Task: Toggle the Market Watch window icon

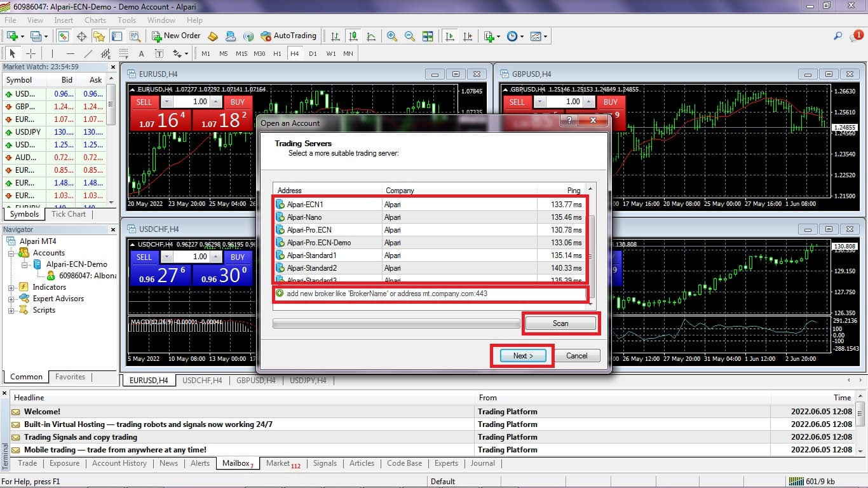Action: (64, 36)
